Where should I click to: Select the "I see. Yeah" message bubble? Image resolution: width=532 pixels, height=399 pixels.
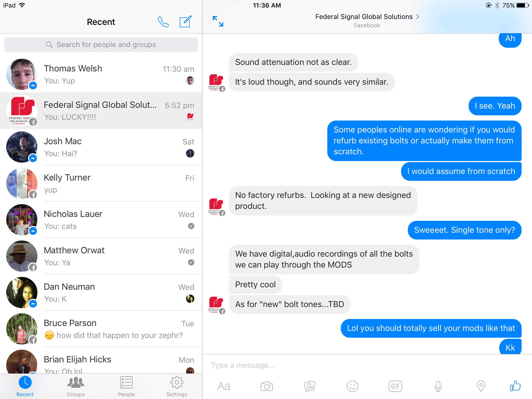pos(495,106)
